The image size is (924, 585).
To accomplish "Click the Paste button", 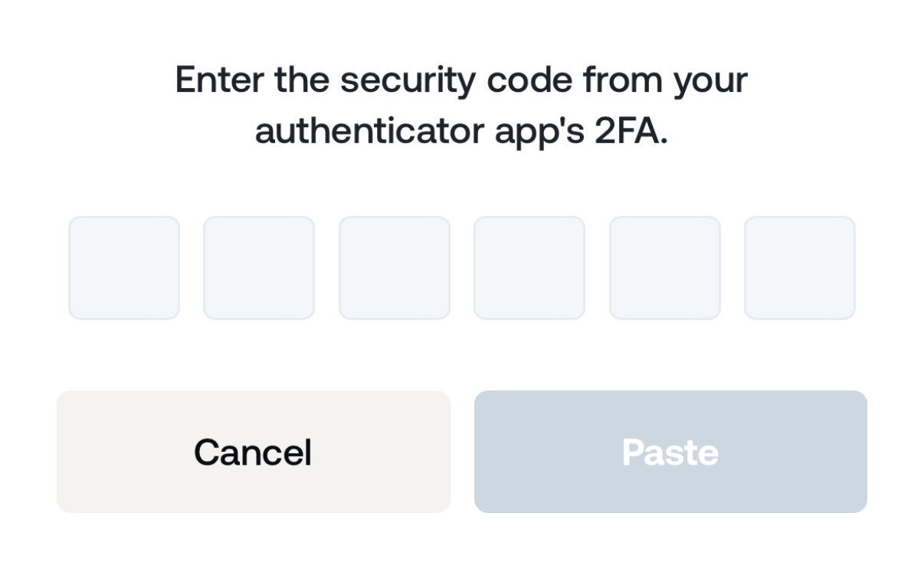I will (x=670, y=452).
